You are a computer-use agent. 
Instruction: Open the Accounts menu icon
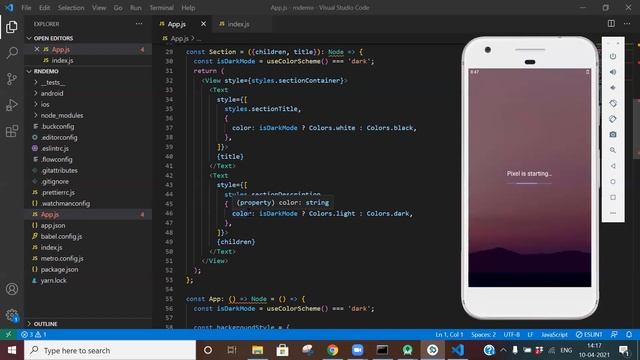pyautogui.click(x=12, y=289)
